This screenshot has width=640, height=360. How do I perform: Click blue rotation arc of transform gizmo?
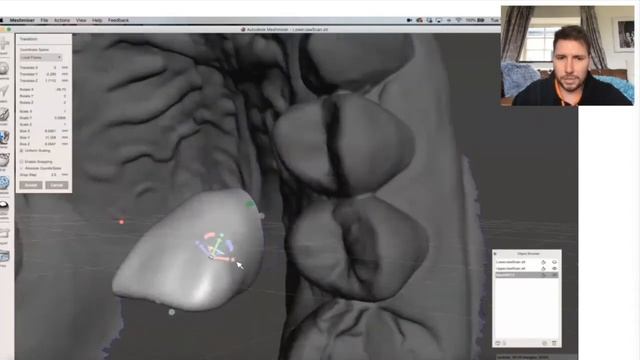pyautogui.click(x=230, y=245)
